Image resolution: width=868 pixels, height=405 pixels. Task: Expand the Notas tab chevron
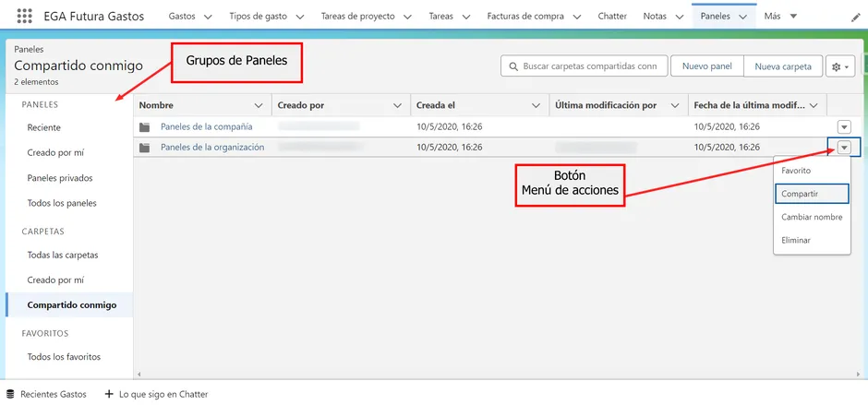click(680, 17)
